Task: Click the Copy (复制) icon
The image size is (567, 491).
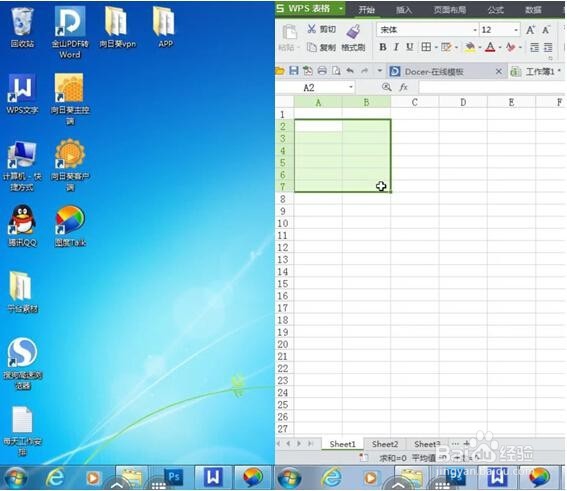Action: point(312,47)
